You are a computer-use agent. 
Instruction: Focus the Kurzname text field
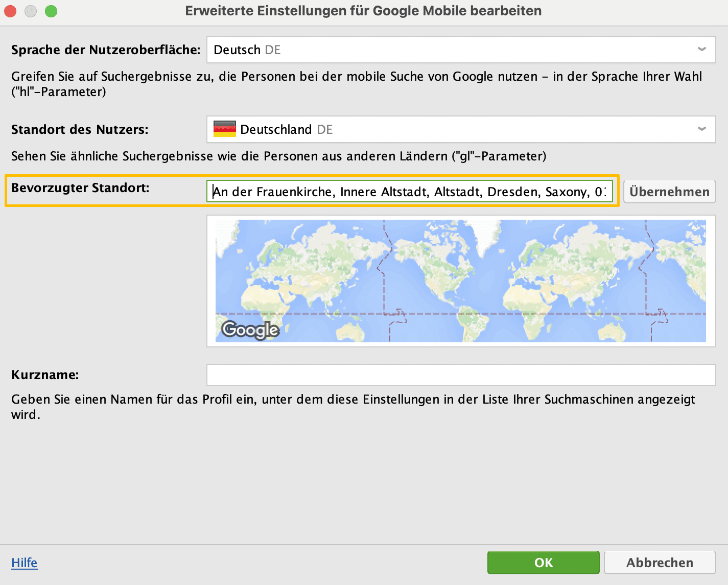coord(461,375)
